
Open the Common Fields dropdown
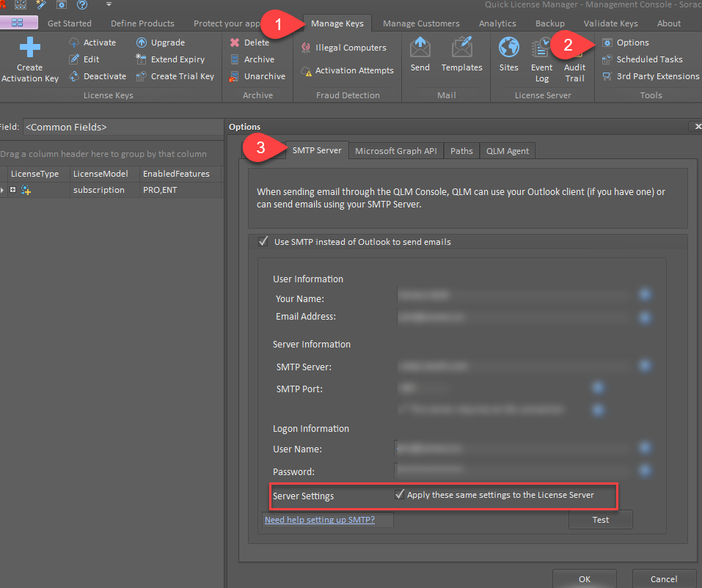point(121,127)
